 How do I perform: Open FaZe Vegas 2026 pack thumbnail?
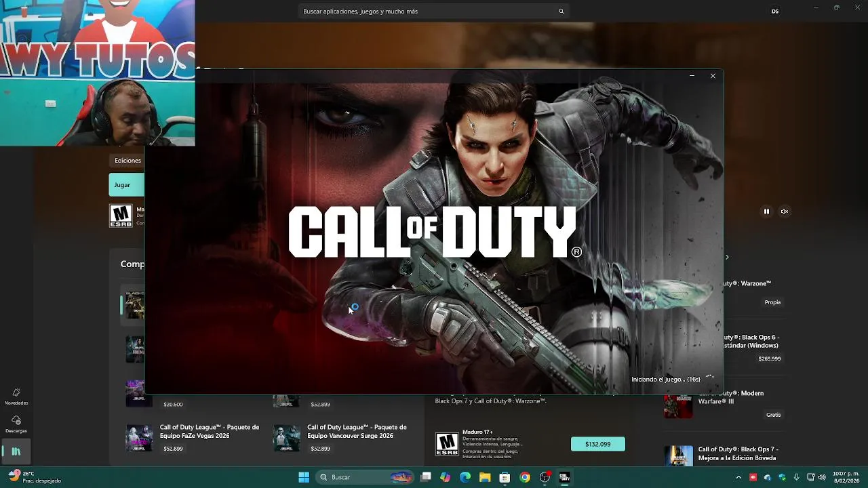pos(139,439)
